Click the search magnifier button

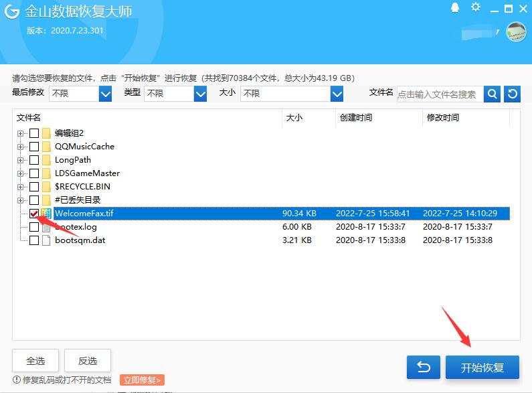click(492, 94)
